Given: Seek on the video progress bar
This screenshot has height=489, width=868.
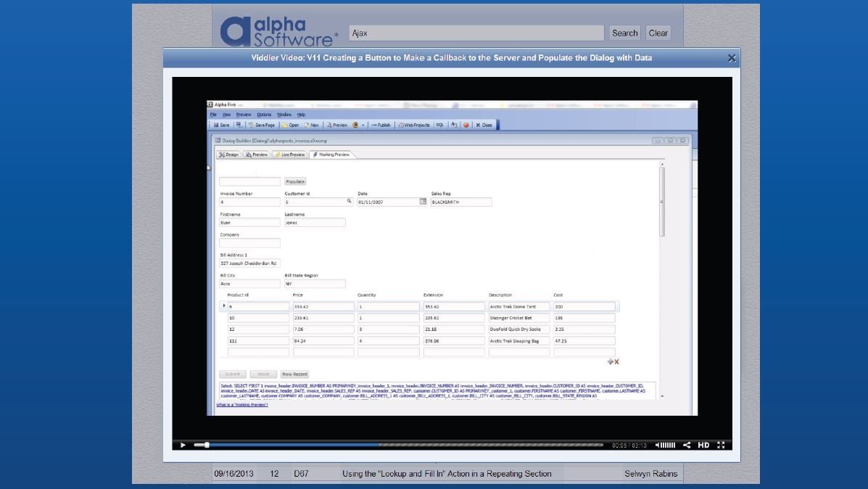Looking at the screenshot, I should coord(399,445).
